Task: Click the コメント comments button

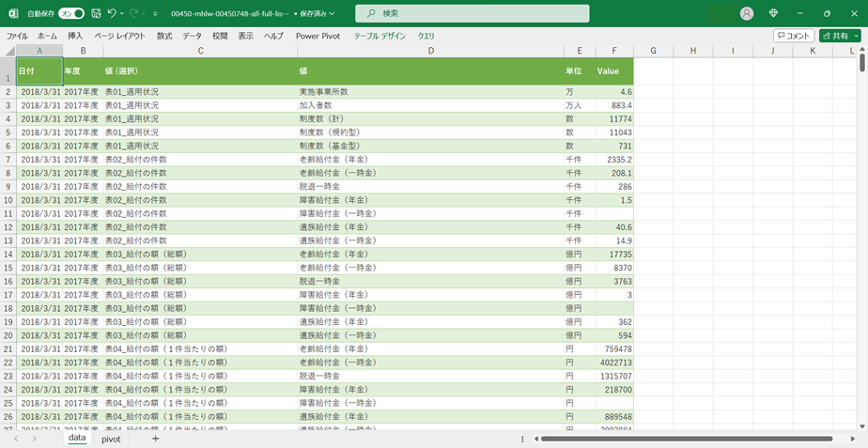Action: 794,36
